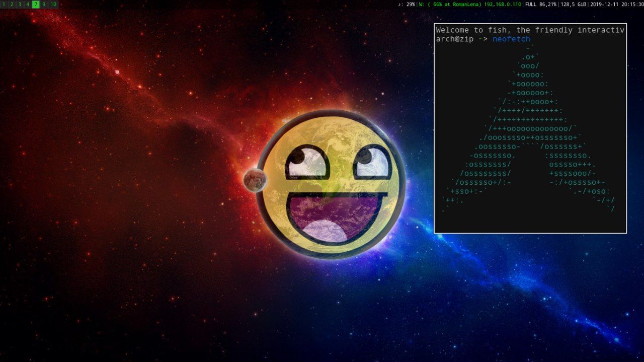The image size is (644, 362).
Task: Select the active workspace 7
Action: 36,4
